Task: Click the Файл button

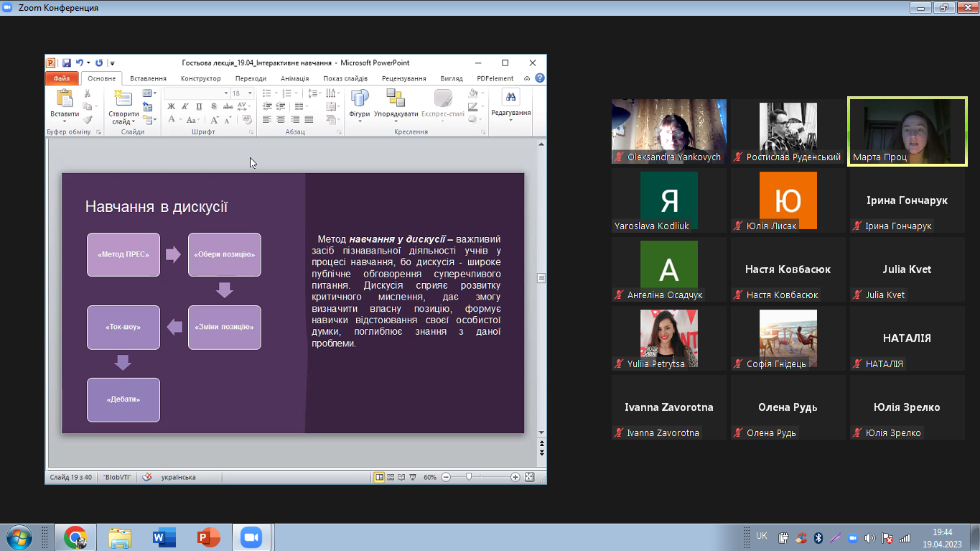Action: point(62,78)
